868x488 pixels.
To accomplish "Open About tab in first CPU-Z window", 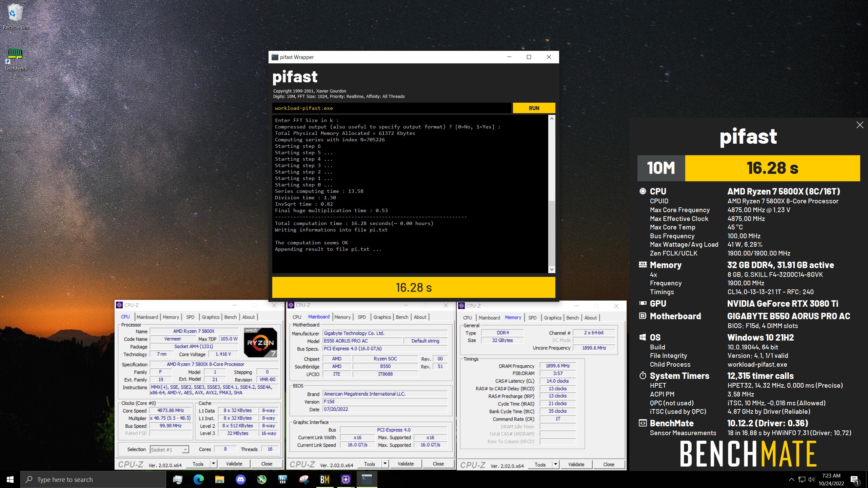I will [x=249, y=317].
